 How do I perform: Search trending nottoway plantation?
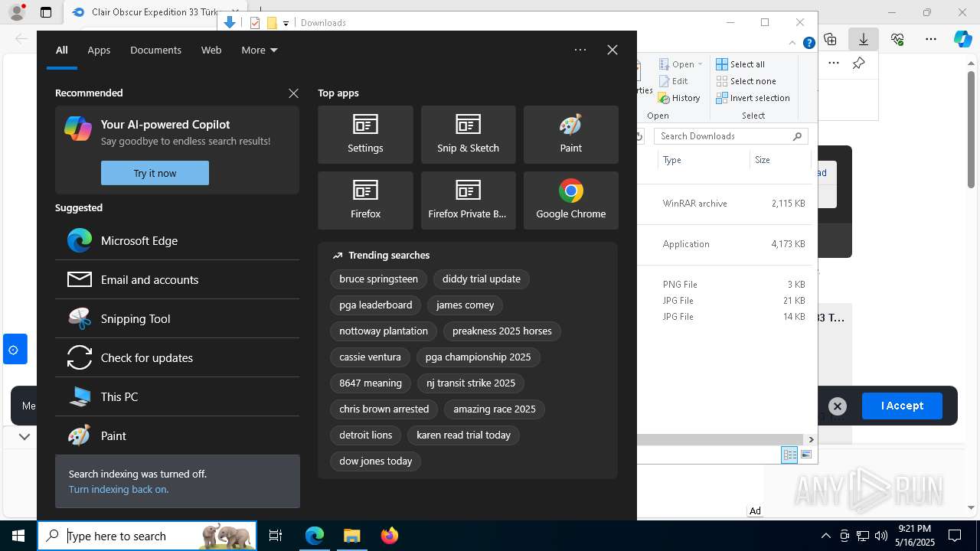[384, 331]
